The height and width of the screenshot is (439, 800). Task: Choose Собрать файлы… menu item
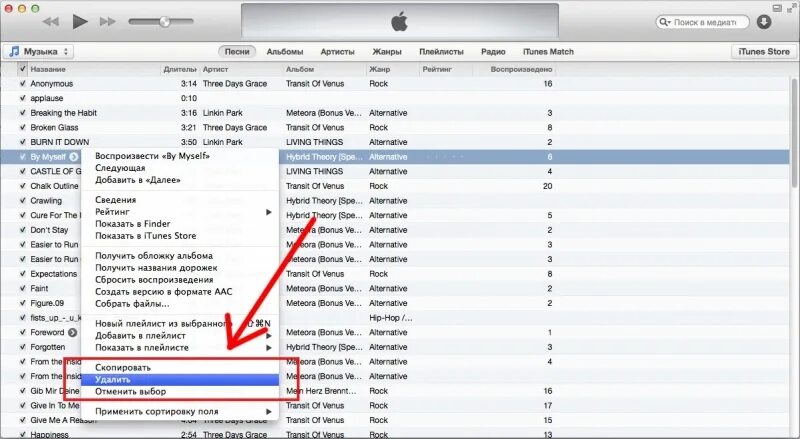click(x=180, y=303)
